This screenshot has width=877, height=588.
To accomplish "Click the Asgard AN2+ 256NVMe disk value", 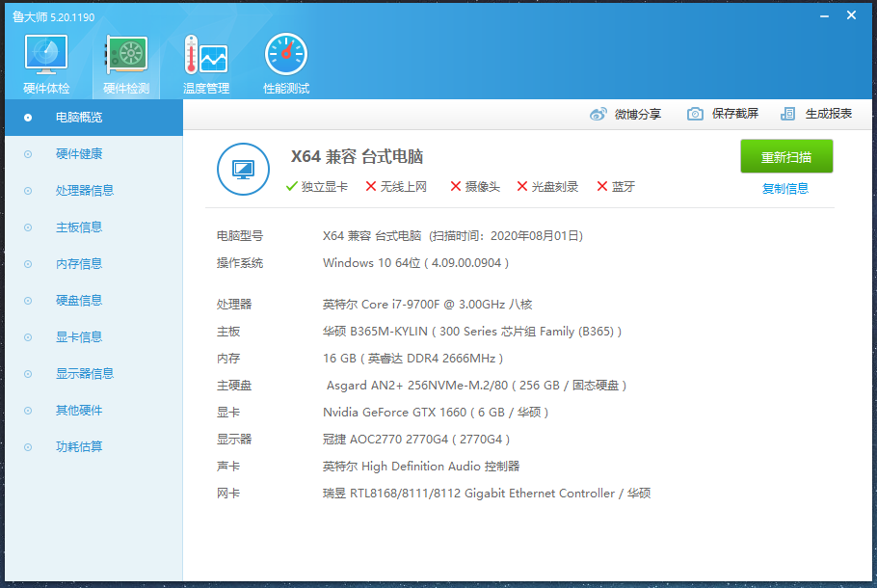I will [476, 386].
